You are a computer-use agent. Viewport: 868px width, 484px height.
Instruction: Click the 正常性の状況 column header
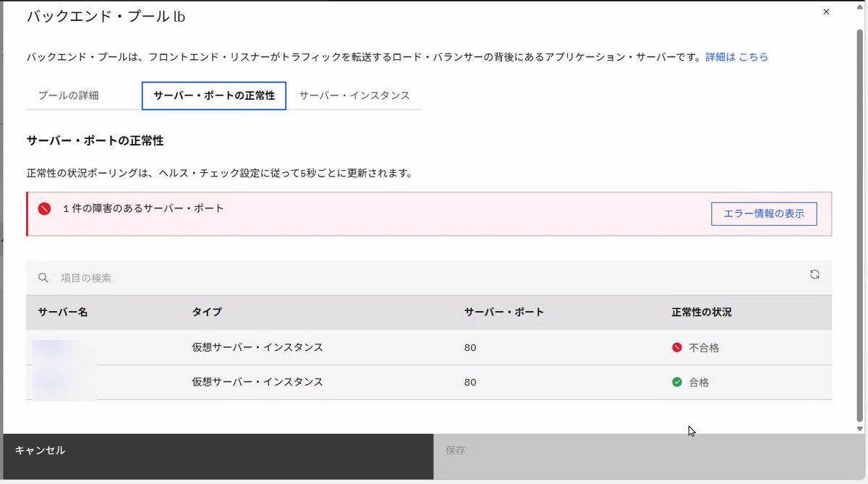click(702, 313)
